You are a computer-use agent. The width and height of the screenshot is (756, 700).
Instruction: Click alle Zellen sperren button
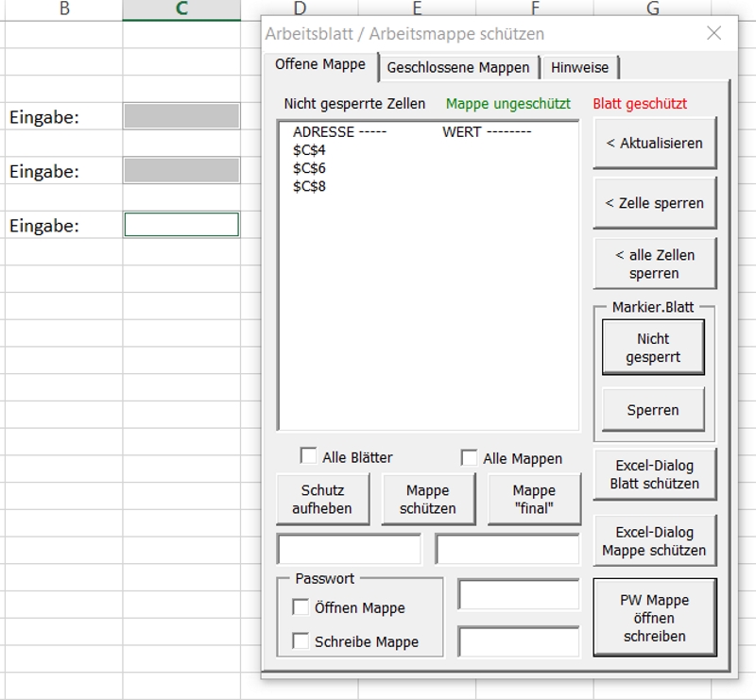(654, 265)
